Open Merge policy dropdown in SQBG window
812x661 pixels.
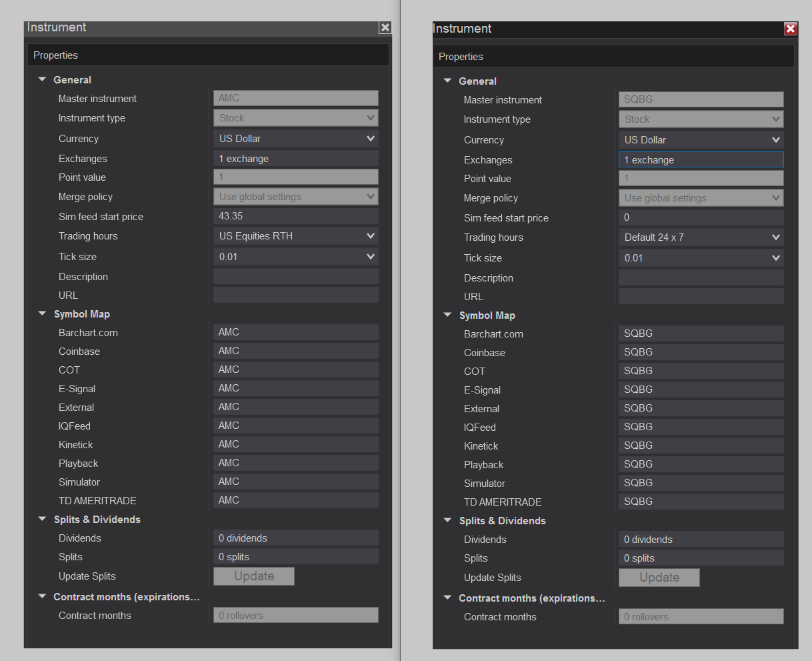(701, 198)
